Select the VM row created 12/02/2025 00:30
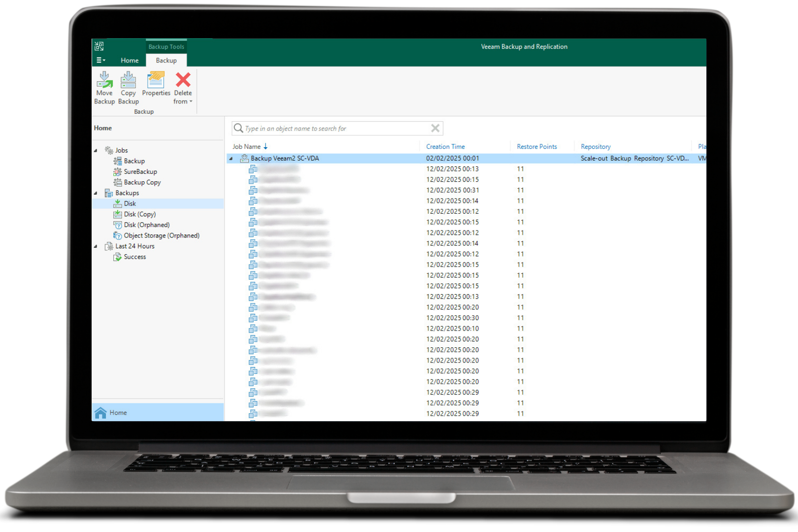 click(466, 318)
